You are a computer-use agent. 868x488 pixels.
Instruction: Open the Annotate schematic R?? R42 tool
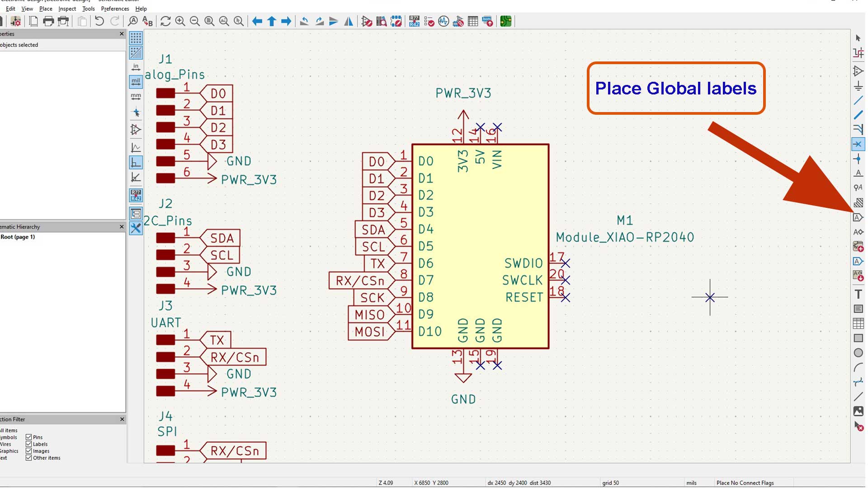tap(414, 21)
